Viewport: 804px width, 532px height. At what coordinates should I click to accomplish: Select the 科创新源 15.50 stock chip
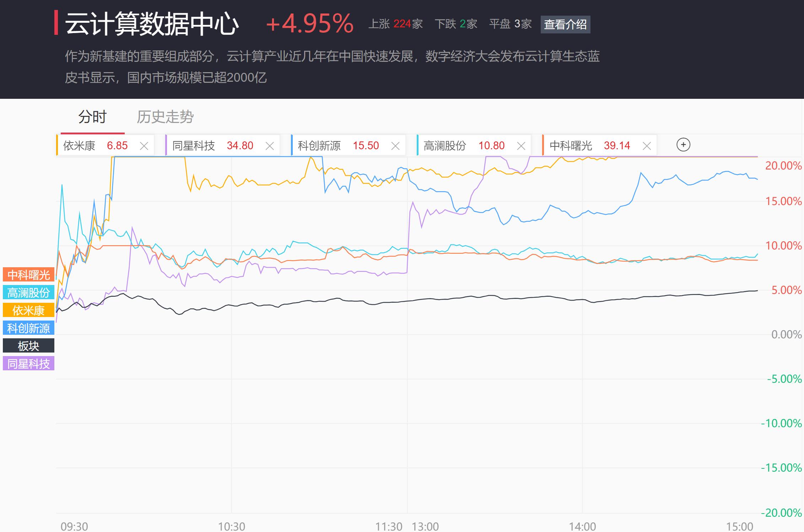point(349,145)
